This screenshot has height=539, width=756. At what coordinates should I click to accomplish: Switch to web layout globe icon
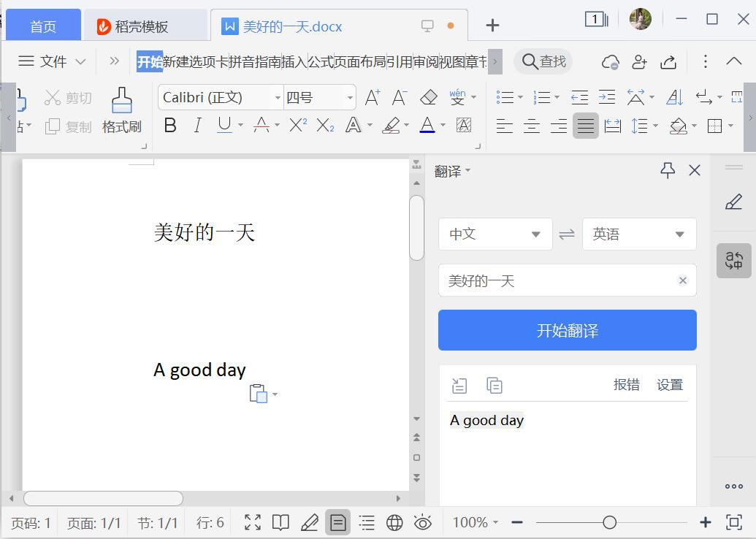(394, 522)
